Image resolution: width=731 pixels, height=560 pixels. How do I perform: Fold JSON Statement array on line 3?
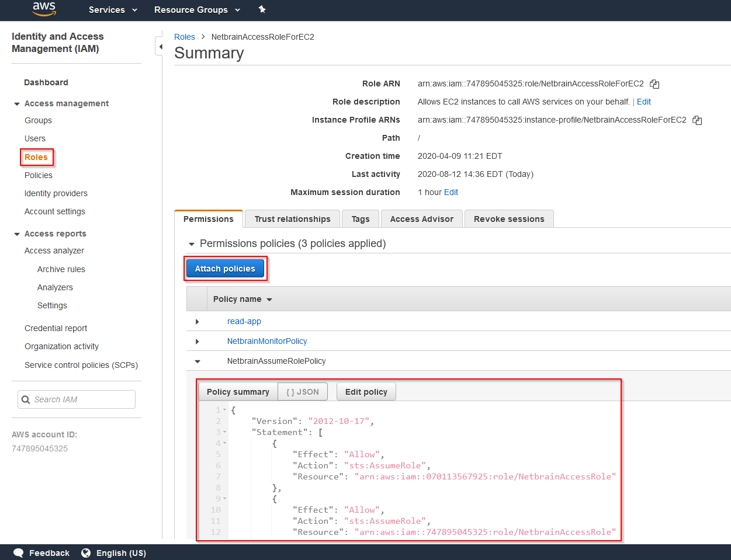click(x=224, y=433)
